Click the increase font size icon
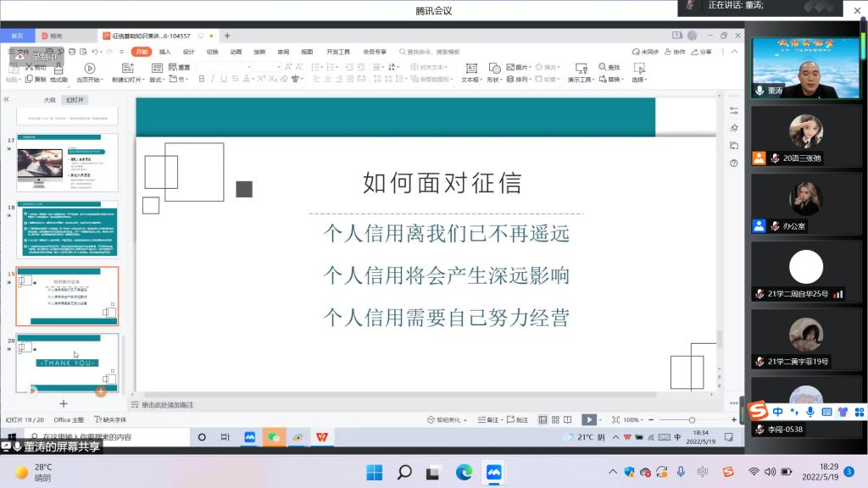Image resolution: width=868 pixels, height=488 pixels. (288, 66)
